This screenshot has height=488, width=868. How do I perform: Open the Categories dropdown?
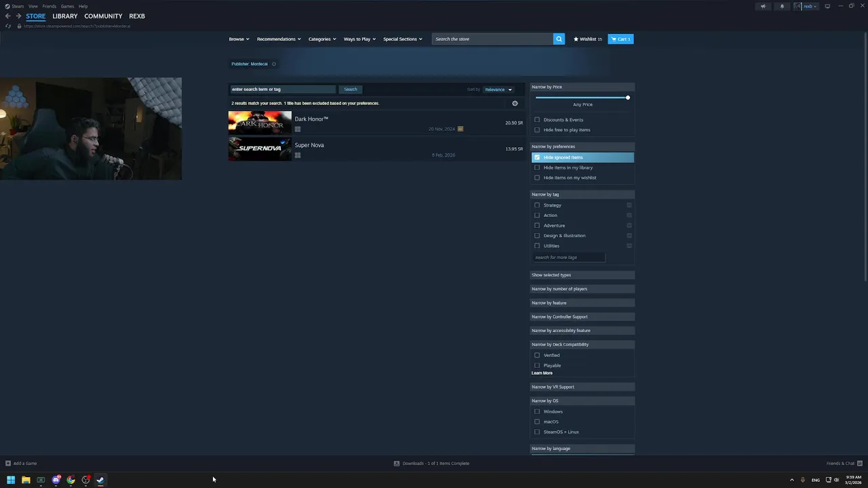click(322, 39)
